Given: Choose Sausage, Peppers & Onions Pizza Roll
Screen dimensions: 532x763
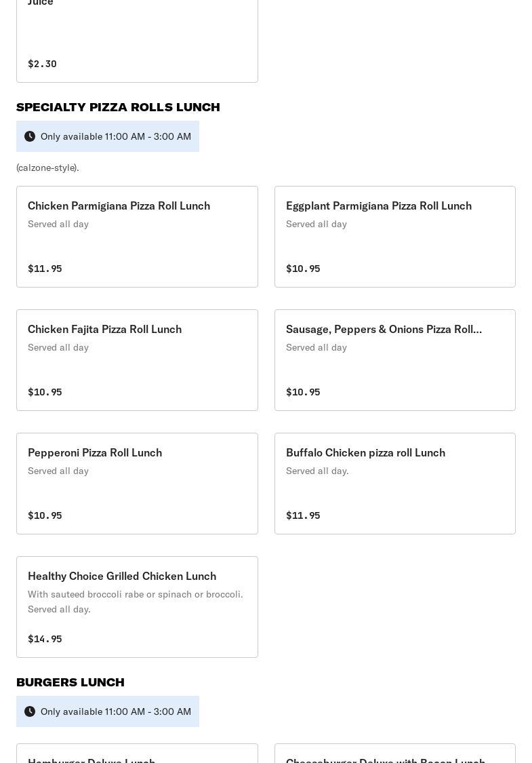Looking at the screenshot, I should tap(384, 329).
